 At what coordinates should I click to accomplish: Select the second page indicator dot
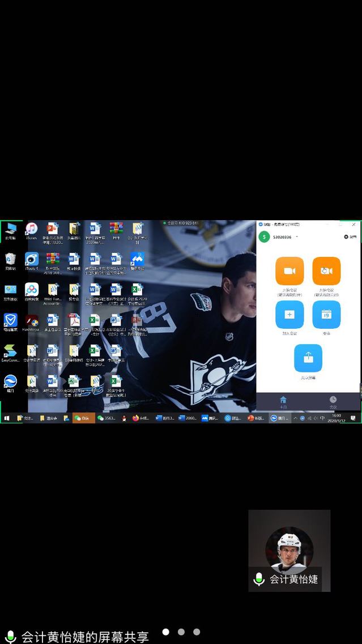181,632
